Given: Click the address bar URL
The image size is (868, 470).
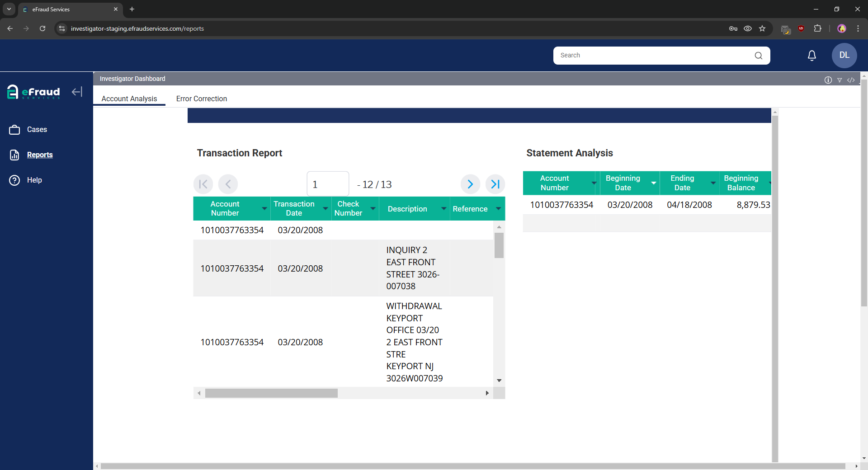Looking at the screenshot, I should click(137, 28).
